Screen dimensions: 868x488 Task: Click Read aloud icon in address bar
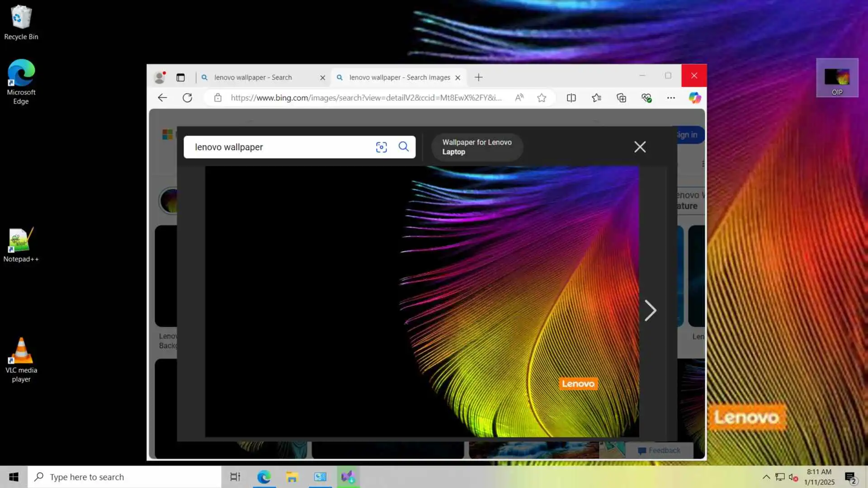pos(519,98)
